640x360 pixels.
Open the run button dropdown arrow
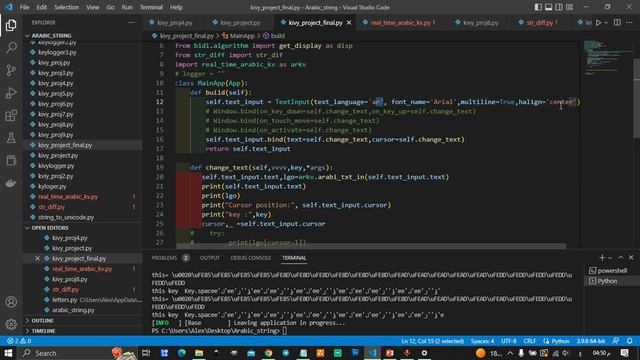(x=606, y=23)
